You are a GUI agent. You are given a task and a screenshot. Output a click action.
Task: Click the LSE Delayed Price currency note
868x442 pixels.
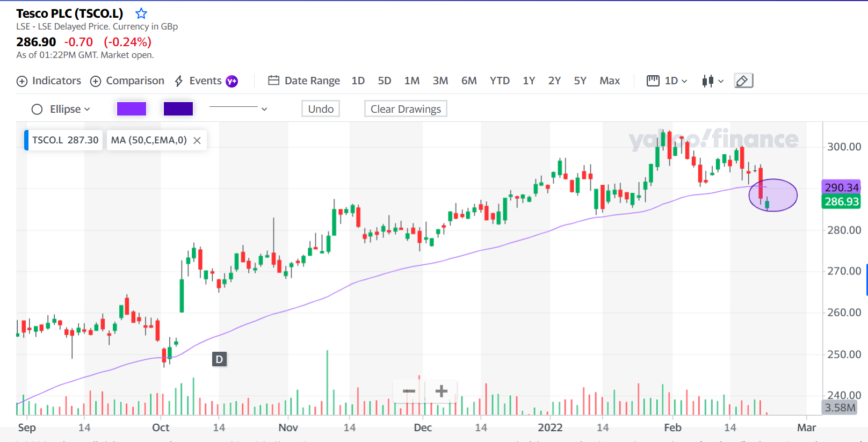(97, 27)
